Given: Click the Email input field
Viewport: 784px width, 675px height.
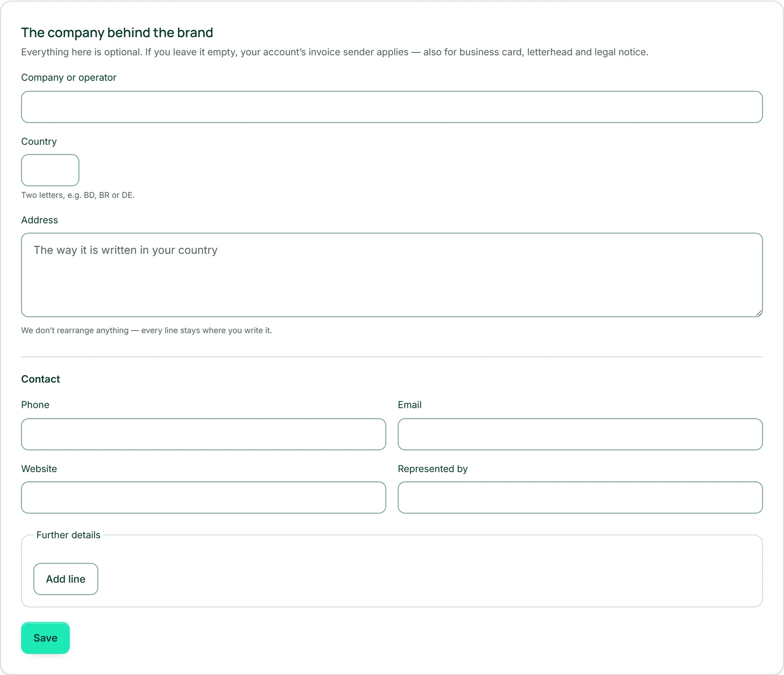Looking at the screenshot, I should [580, 434].
